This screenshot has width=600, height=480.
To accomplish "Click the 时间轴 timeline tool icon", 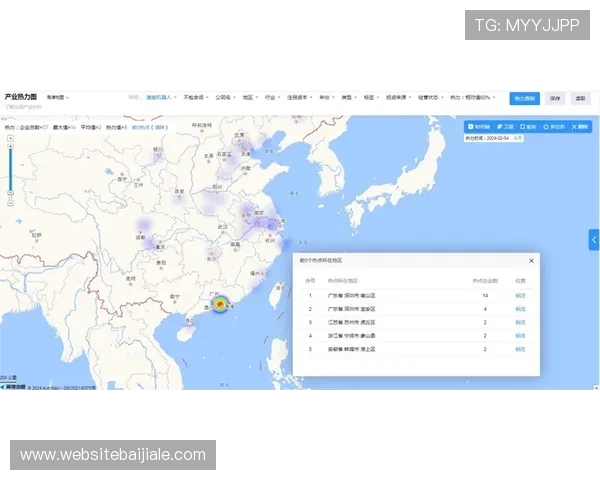I will click(x=480, y=127).
